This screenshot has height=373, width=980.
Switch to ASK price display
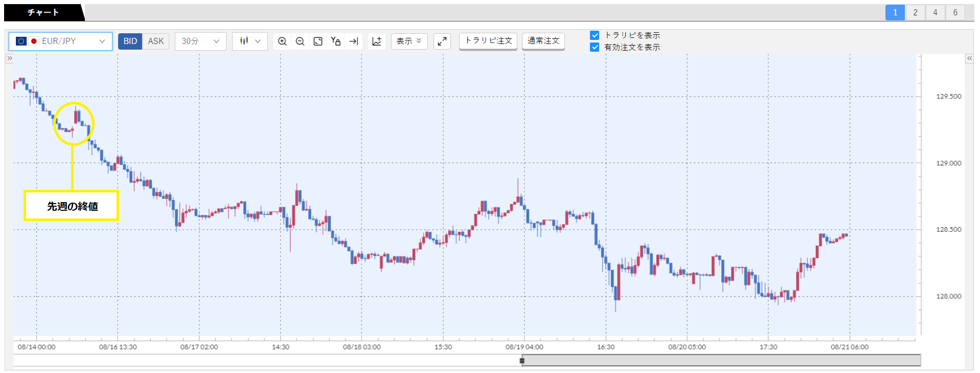tap(156, 41)
